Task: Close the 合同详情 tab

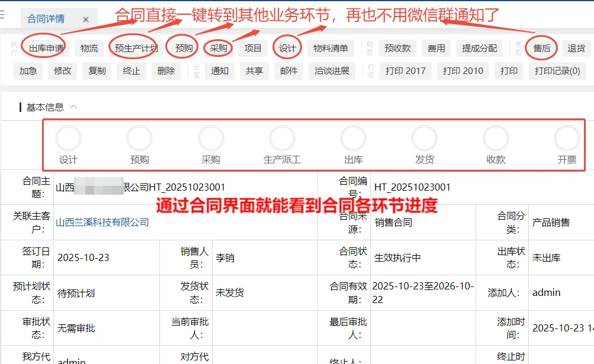Action: tap(86, 18)
